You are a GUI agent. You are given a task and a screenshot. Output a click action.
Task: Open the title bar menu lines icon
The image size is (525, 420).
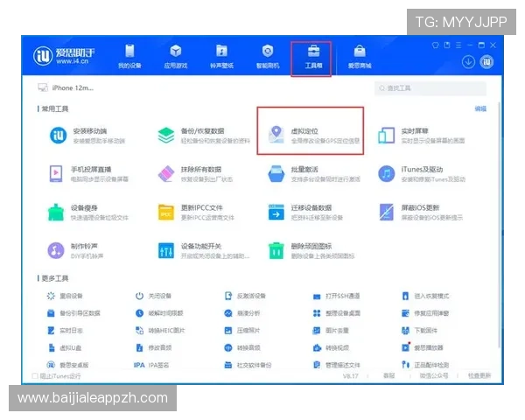click(458, 45)
